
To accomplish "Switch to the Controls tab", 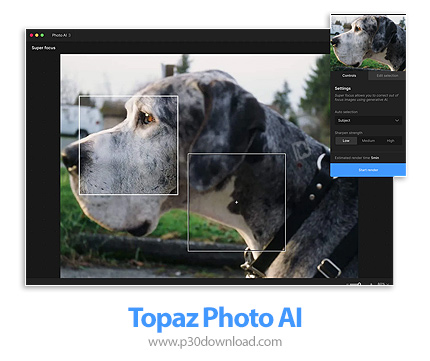I will click(x=349, y=76).
